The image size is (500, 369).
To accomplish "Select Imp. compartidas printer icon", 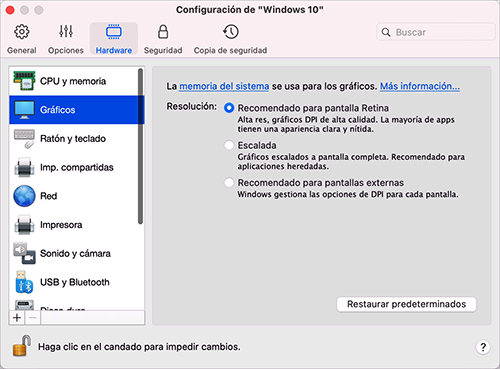I will [x=24, y=167].
